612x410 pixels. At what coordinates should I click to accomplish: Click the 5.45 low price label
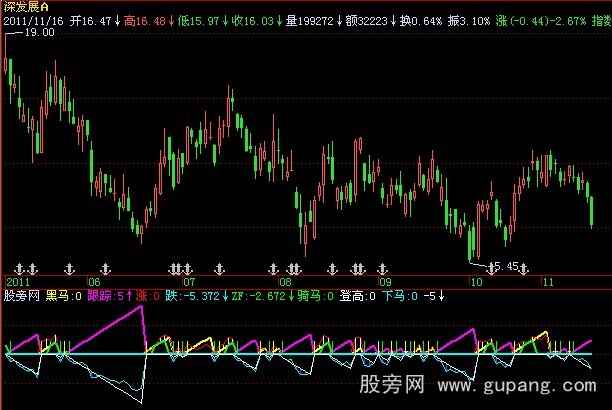pyautogui.click(x=506, y=267)
